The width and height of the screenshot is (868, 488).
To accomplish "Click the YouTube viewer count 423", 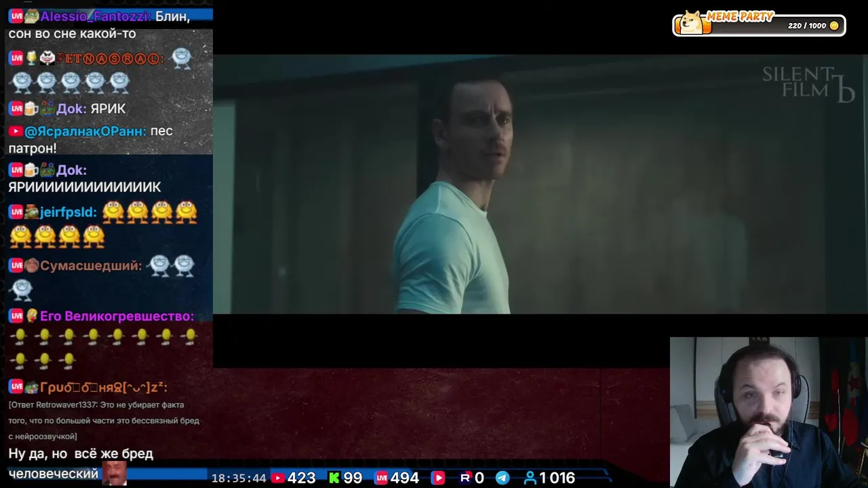I will 301,478.
